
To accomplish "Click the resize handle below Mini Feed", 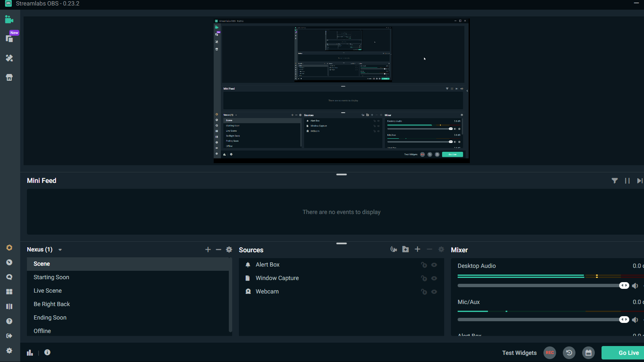I will (342, 243).
